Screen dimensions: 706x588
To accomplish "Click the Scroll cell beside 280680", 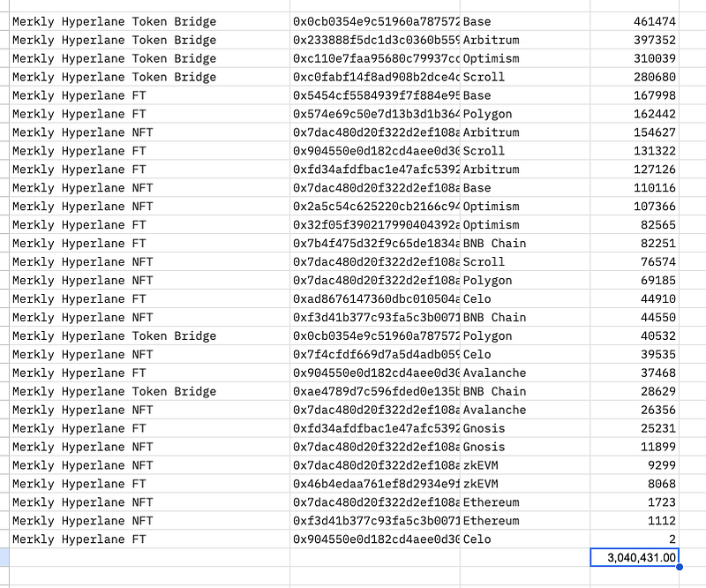I will [525, 77].
